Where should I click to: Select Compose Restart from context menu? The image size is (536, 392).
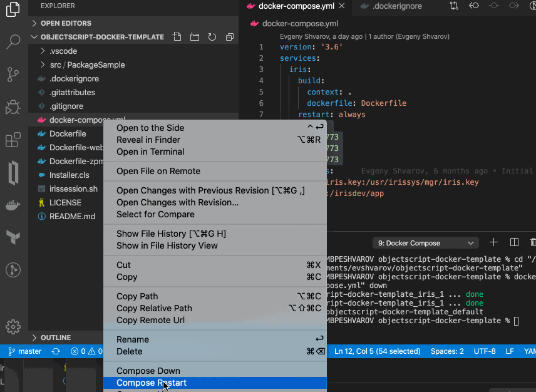(152, 383)
